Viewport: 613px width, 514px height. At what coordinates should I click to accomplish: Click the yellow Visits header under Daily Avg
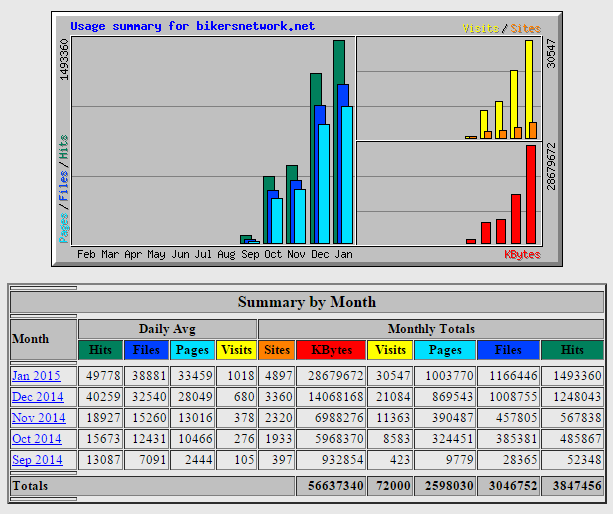click(x=237, y=350)
